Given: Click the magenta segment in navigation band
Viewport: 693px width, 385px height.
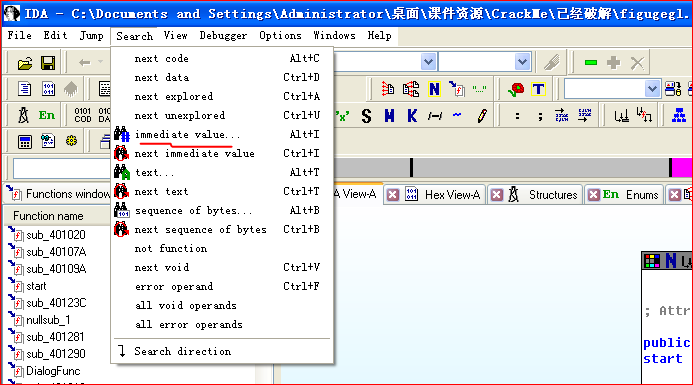Looking at the screenshot, I should click(682, 168).
